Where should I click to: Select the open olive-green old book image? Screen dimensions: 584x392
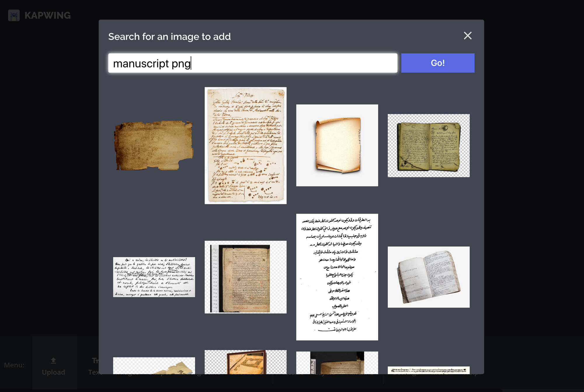coord(429,145)
